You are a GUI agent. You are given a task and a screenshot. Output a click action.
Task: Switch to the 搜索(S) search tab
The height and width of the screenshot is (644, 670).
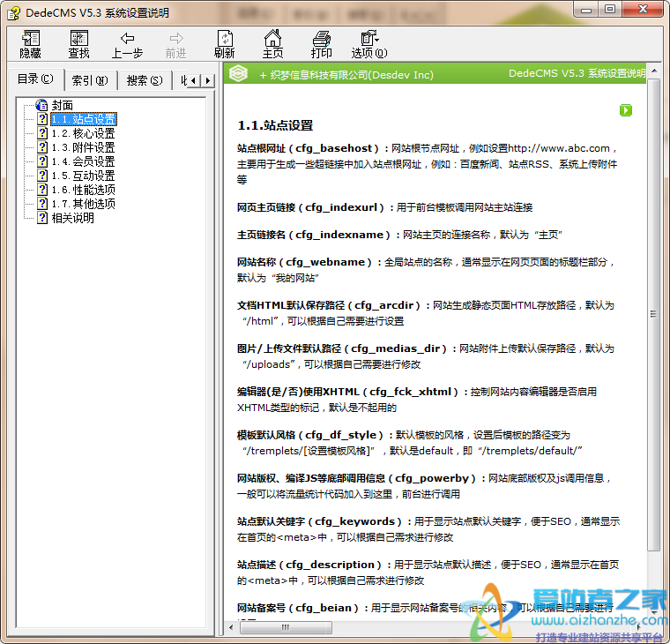pos(145,80)
